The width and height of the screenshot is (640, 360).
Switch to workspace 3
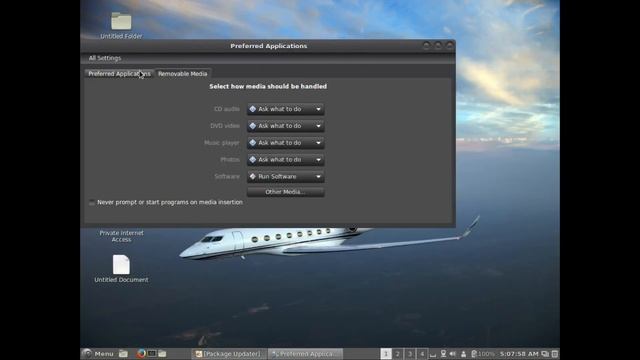click(x=410, y=353)
